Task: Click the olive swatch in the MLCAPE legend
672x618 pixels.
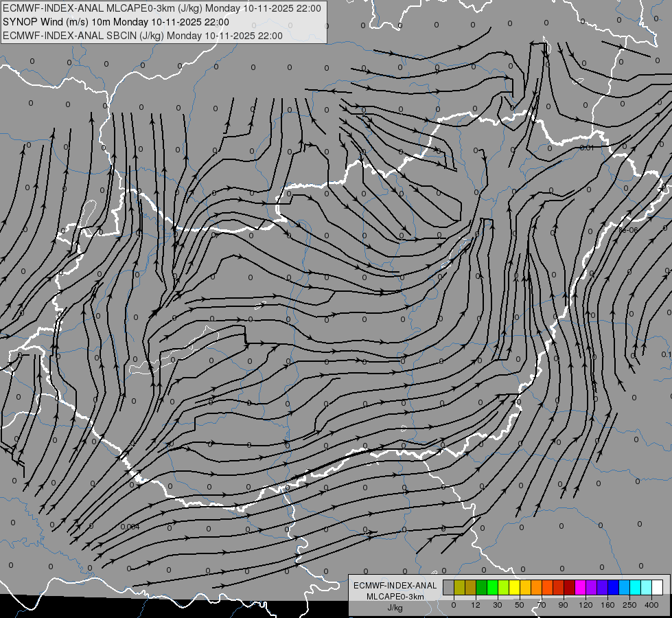Action: [x=459, y=587]
